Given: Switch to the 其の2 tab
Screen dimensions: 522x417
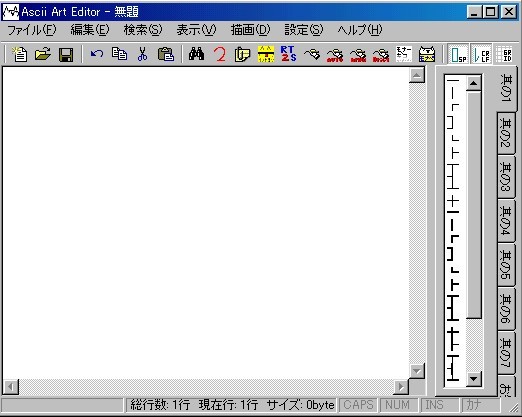Looking at the screenshot, I should pyautogui.click(x=506, y=133).
